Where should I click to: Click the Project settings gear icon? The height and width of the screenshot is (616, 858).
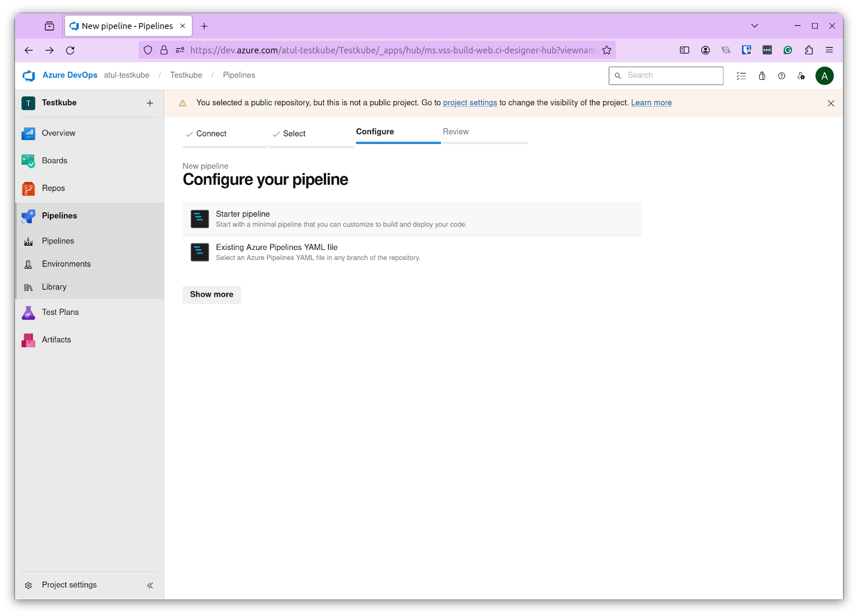click(28, 585)
